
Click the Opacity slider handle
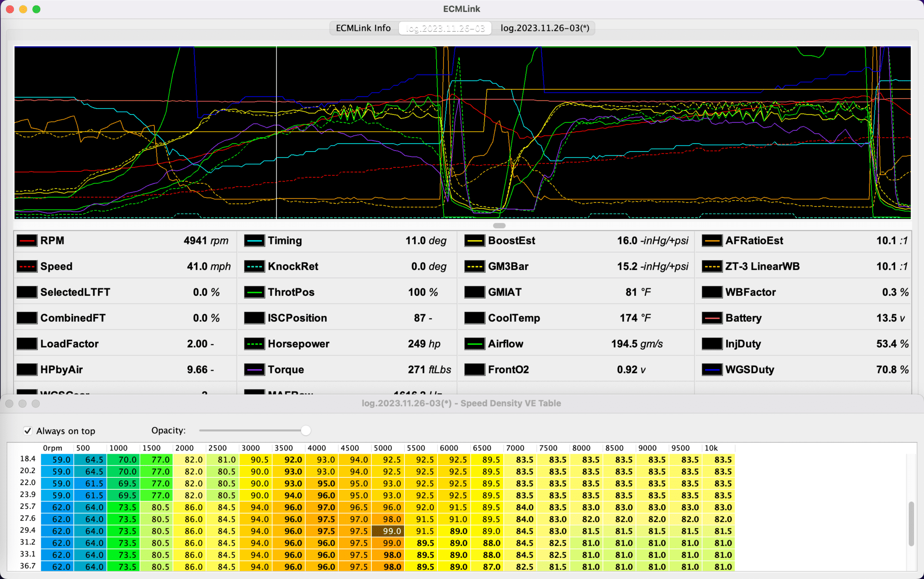pos(306,430)
